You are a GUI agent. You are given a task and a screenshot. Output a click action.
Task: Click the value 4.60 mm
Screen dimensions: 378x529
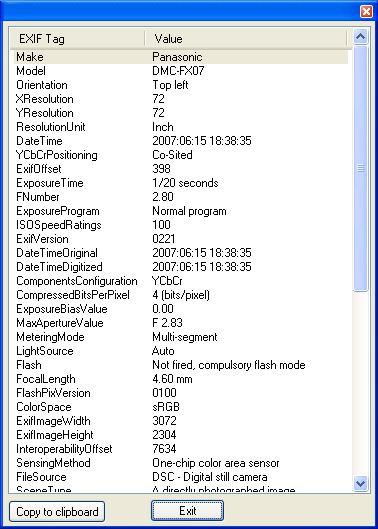tap(172, 379)
